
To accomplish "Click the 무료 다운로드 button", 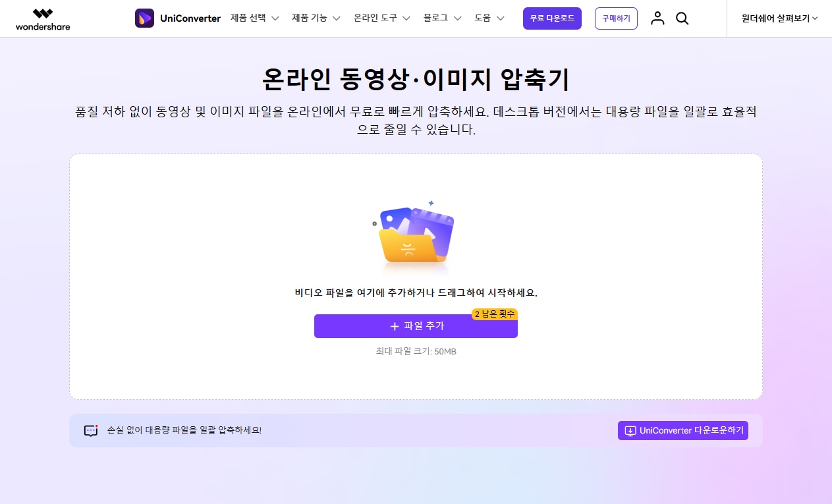I will tap(552, 18).
